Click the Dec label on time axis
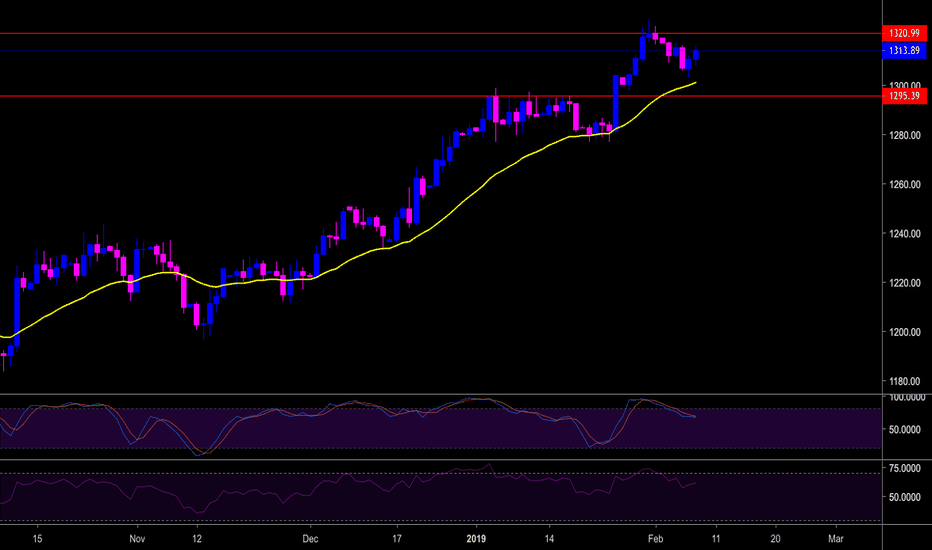The image size is (932, 550). (310, 539)
